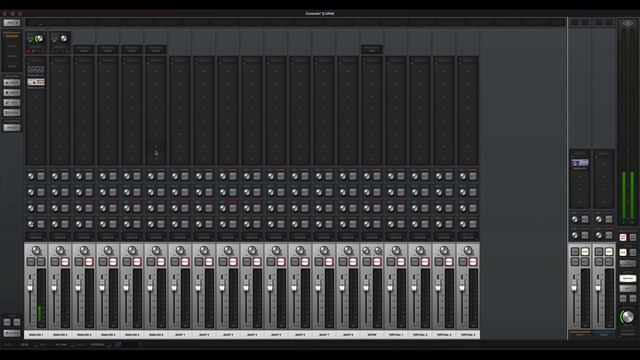Turn second send knob on Analog 5
The image size is (640, 360).
tap(127, 193)
